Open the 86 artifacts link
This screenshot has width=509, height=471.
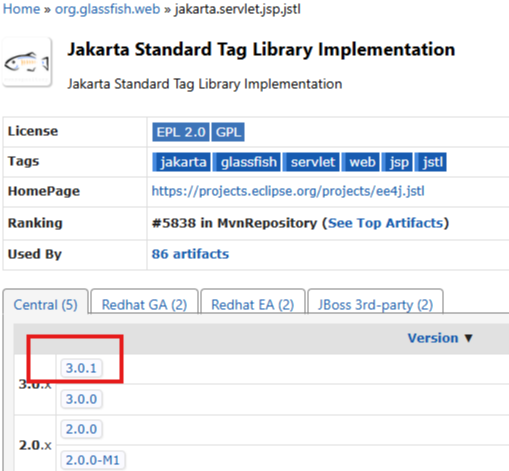(190, 254)
